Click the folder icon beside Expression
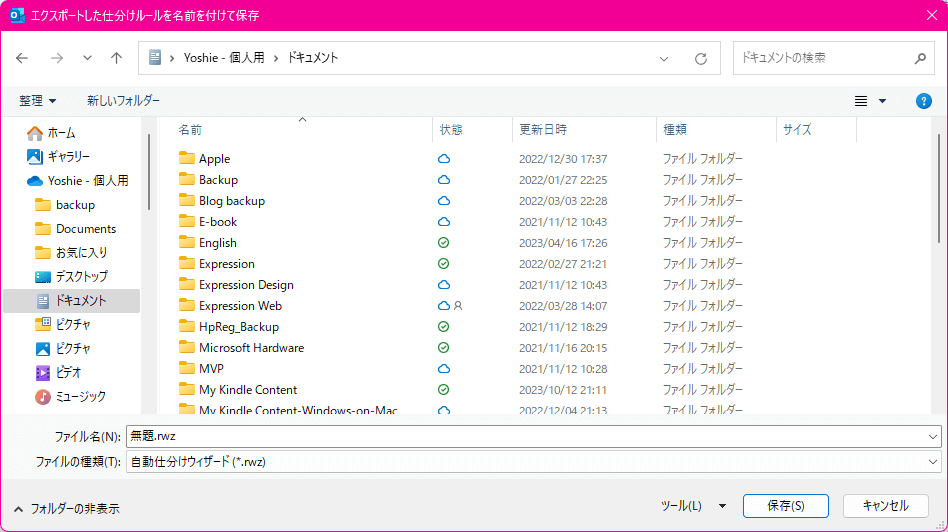Screen dimensions: 948x532 187,264
